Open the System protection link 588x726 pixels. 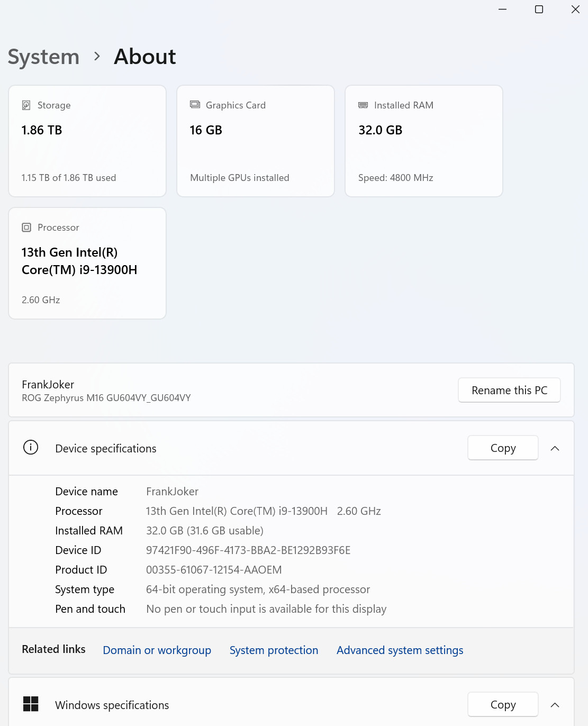click(x=274, y=650)
